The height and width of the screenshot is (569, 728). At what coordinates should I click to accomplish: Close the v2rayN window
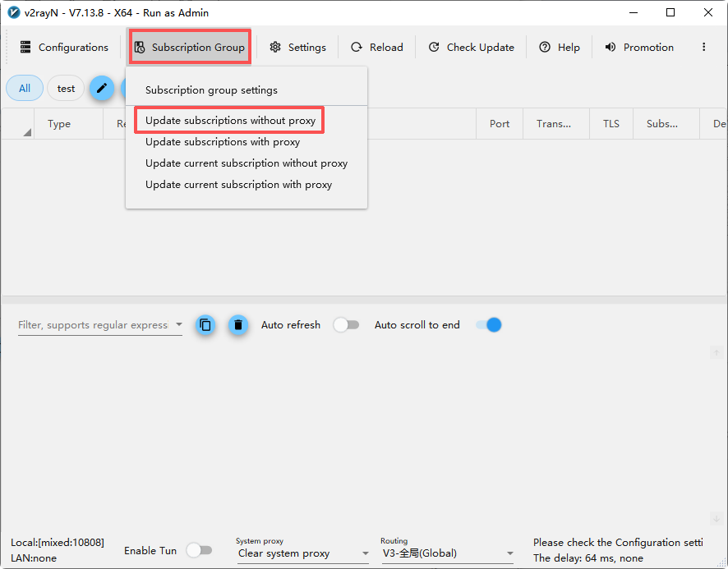(x=708, y=12)
